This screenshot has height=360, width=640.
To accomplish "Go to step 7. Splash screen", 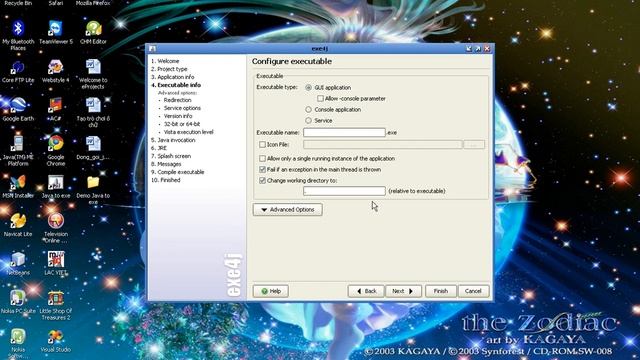I will tap(171, 156).
